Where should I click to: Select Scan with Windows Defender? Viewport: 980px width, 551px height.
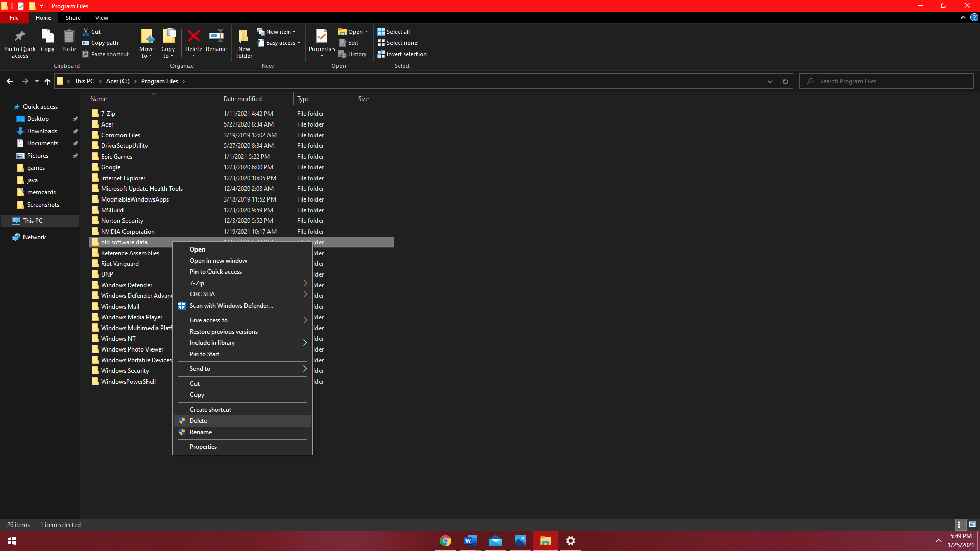click(242, 306)
